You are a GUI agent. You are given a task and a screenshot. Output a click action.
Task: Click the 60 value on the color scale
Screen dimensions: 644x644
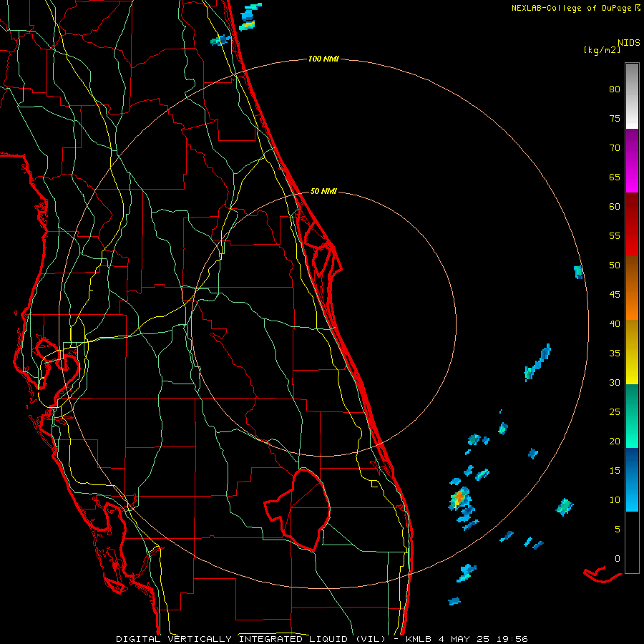pyautogui.click(x=615, y=207)
